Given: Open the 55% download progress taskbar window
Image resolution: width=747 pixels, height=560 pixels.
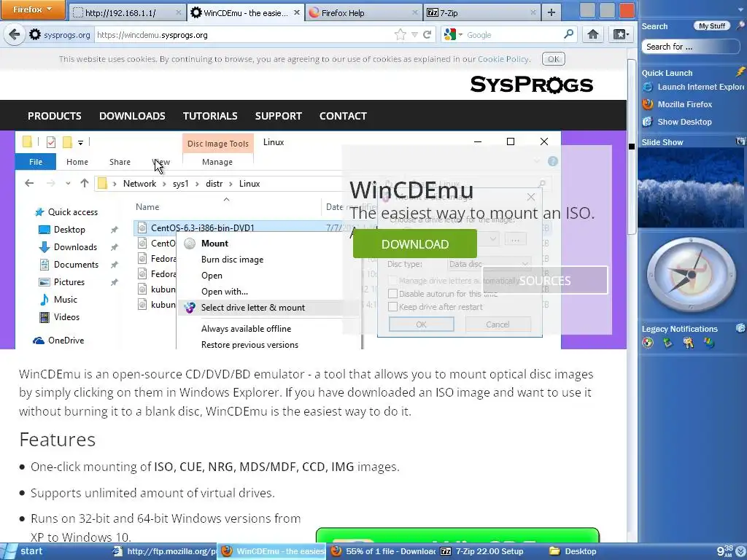Looking at the screenshot, I should pyautogui.click(x=382, y=551).
